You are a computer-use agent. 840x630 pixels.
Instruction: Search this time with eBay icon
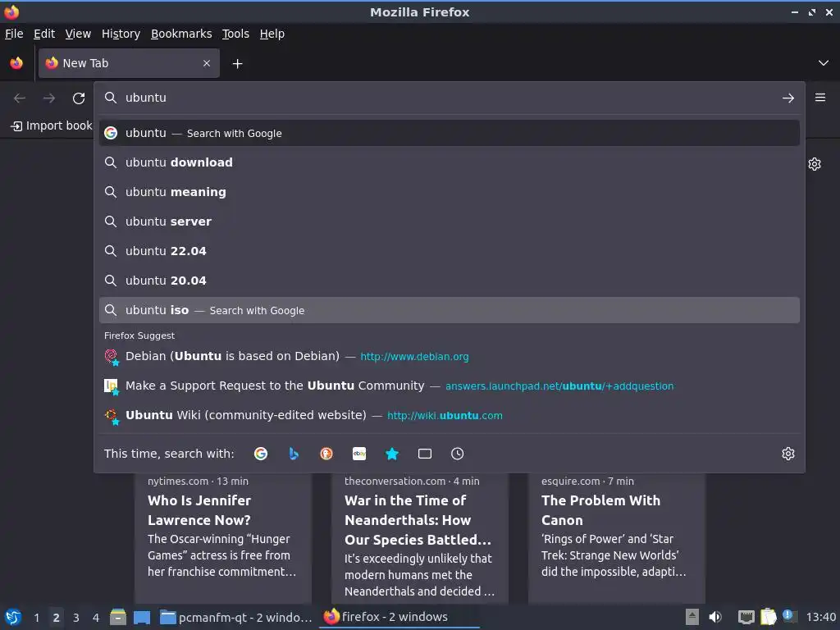click(359, 454)
